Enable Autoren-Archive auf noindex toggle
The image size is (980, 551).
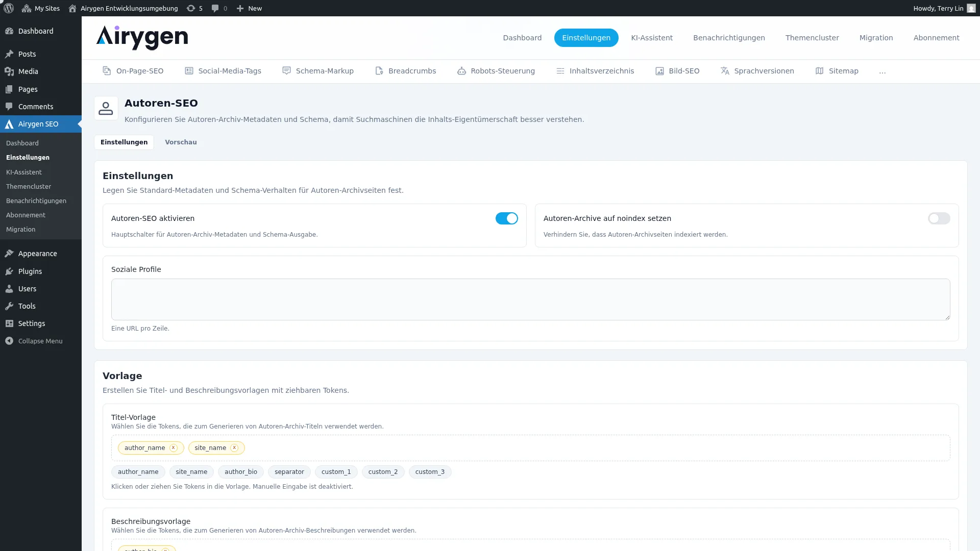[x=939, y=218]
